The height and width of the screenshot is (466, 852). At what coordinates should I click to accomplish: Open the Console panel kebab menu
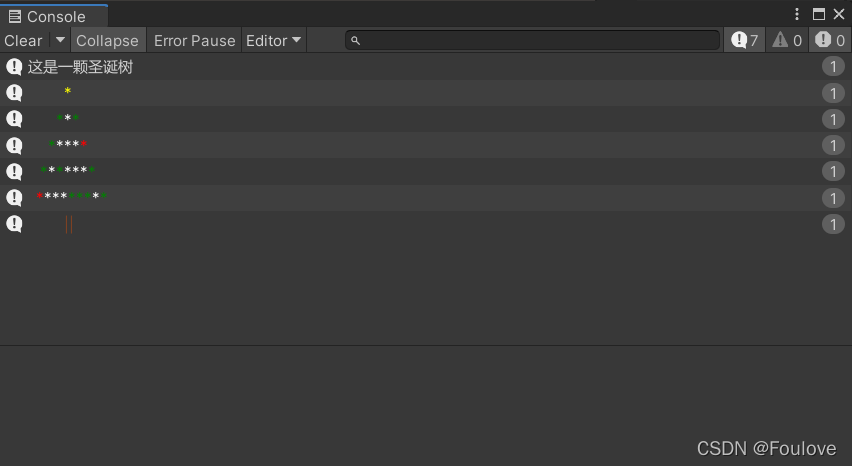[x=797, y=14]
